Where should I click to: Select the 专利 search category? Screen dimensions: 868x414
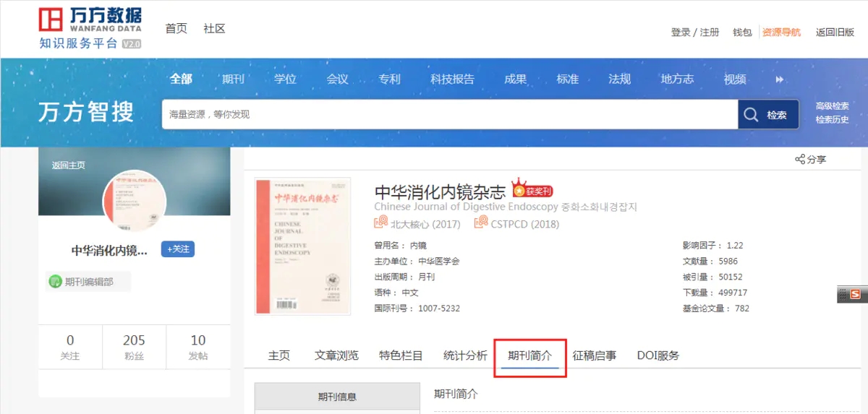389,79
